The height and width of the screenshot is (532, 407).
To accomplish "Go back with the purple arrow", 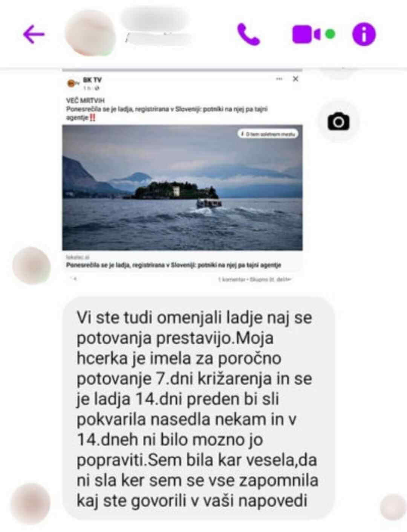I will point(34,34).
